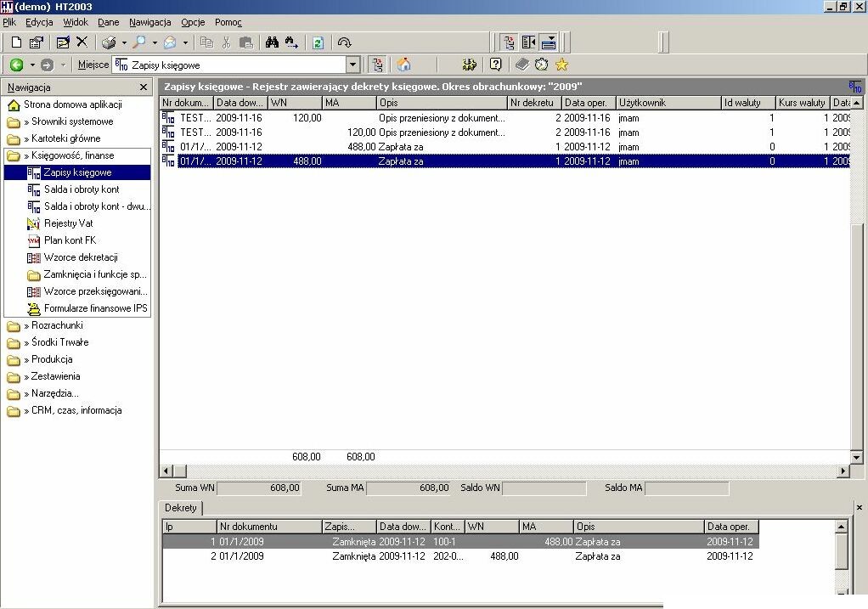This screenshot has height=609, width=868.
Task: Click the Delete X toolbar icon
Action: point(82,42)
